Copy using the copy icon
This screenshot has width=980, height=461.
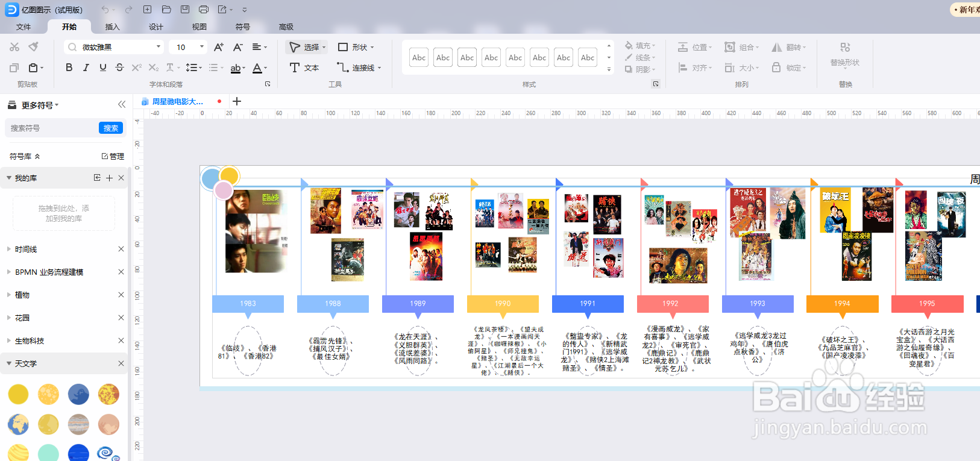pos(14,67)
